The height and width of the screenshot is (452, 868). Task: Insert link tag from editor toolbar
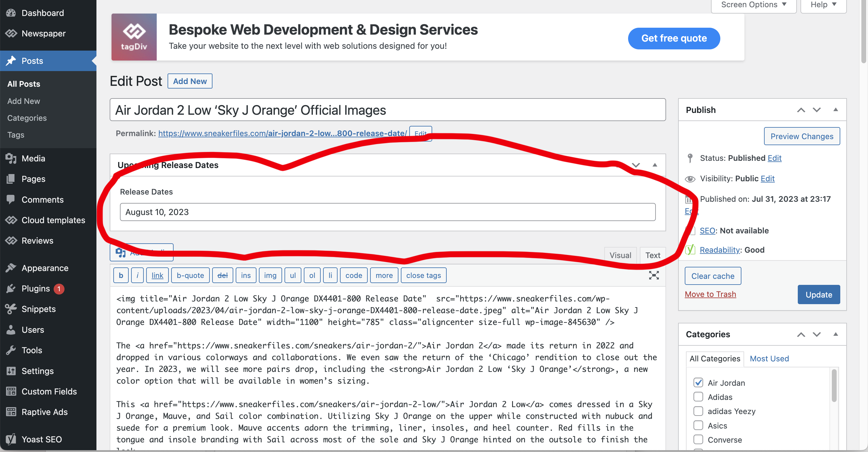tap(157, 275)
